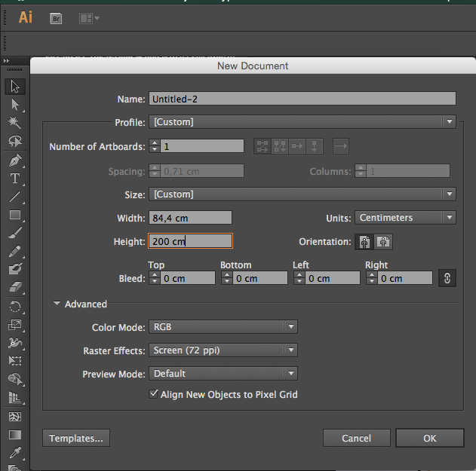Open the Color Mode dropdown
This screenshot has height=471, width=476.
point(223,327)
